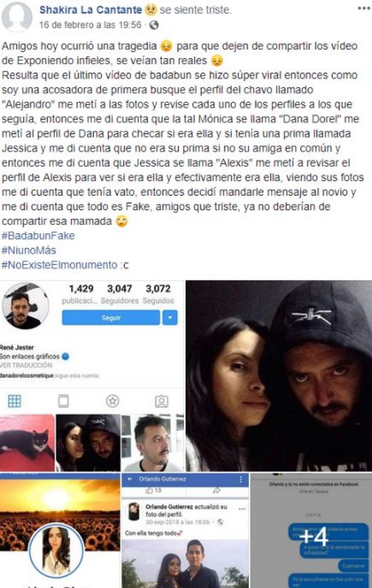Open the #BadabunFake hashtag
372x588 pixels.
38,236
